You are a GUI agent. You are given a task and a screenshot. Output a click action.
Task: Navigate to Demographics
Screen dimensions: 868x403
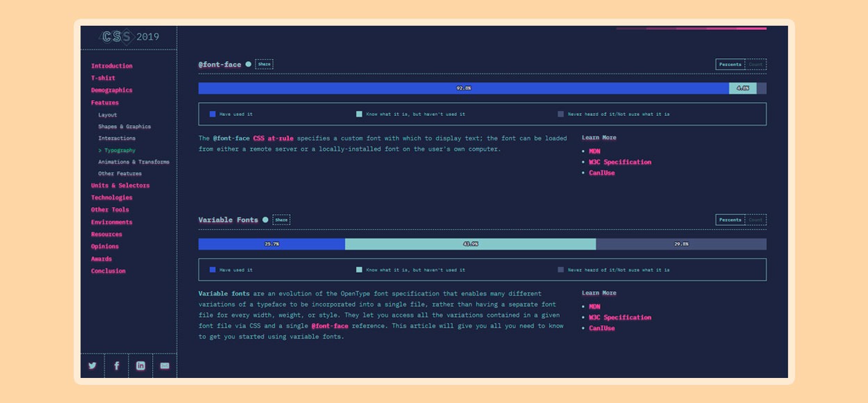pyautogui.click(x=112, y=90)
